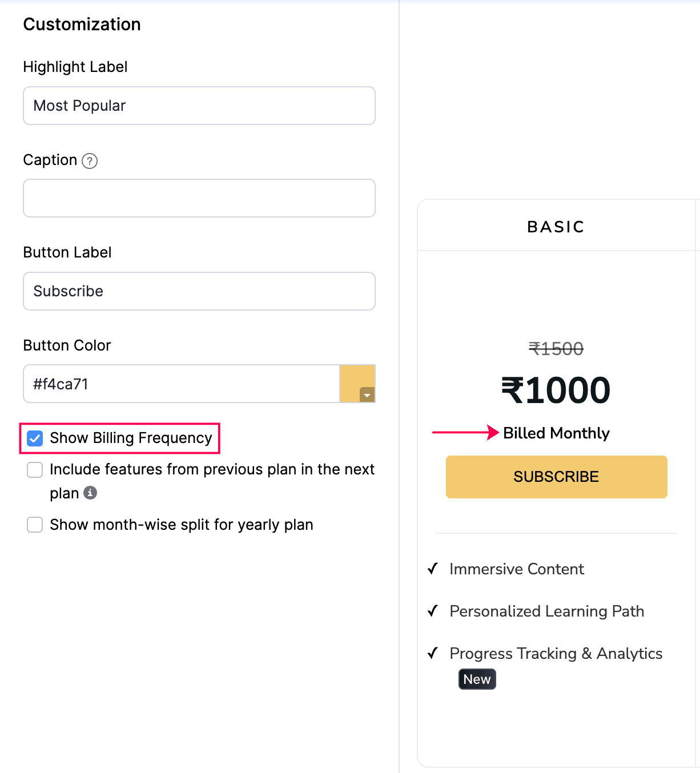This screenshot has height=773, width=700.
Task: Click the Billed Monthly text
Action: pyautogui.click(x=556, y=433)
